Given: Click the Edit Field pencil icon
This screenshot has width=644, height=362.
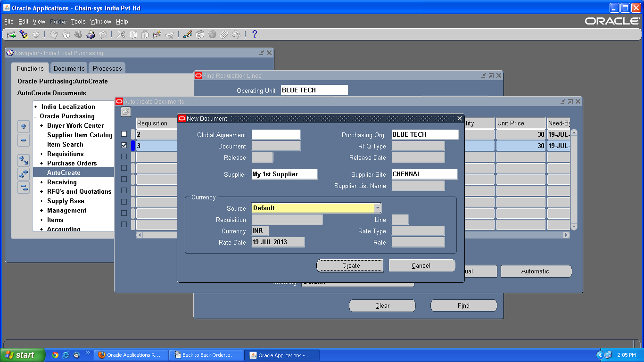Looking at the screenshot, I should coord(188,34).
